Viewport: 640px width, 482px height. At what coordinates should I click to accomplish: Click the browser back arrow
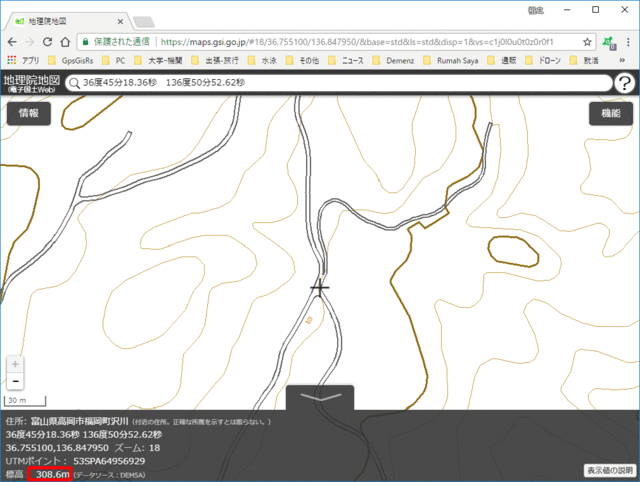coord(12,42)
